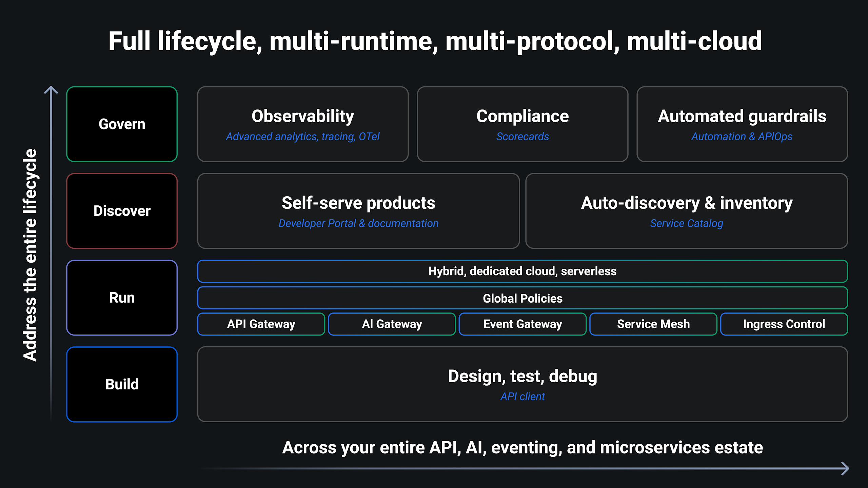Click the upward lifecycle arrow head

[51, 89]
